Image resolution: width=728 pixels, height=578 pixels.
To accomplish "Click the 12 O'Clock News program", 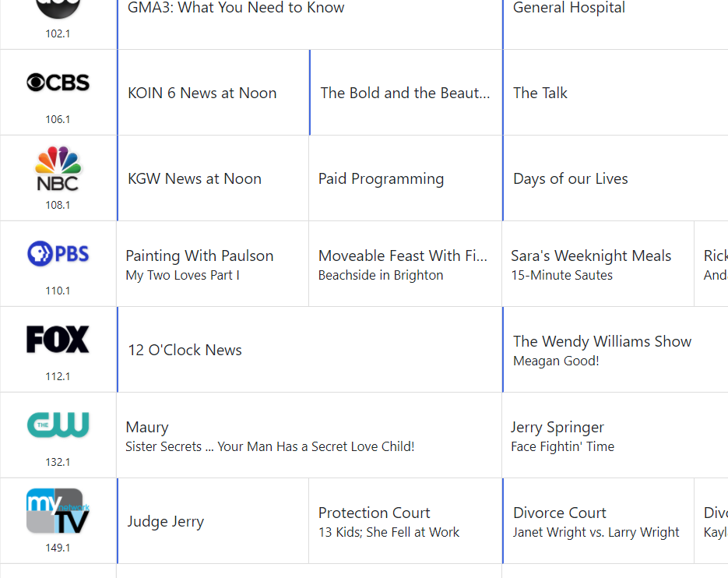I will 185,350.
